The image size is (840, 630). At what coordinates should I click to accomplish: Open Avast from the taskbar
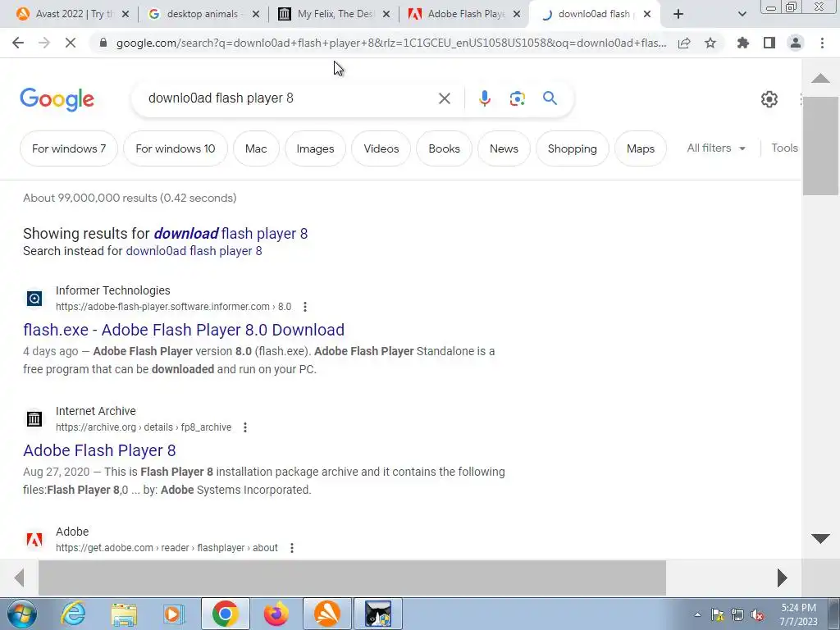click(x=327, y=614)
